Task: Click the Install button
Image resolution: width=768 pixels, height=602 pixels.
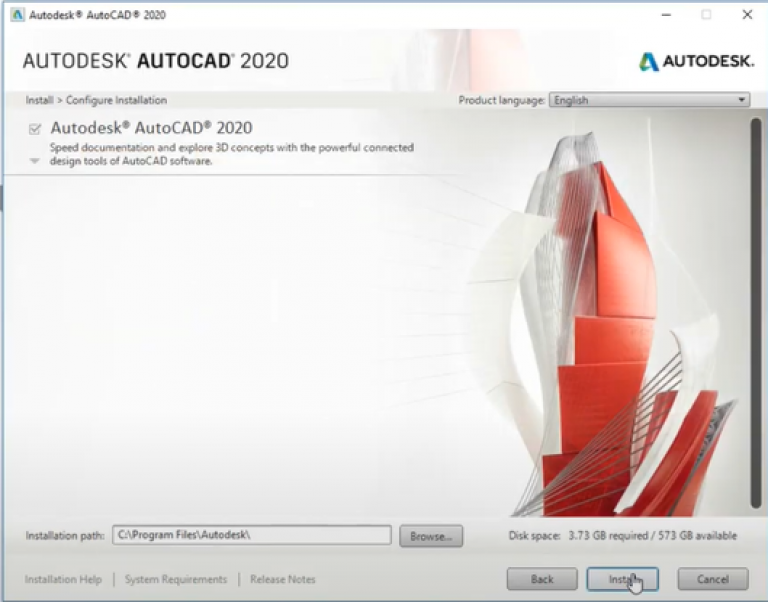Action: click(623, 579)
